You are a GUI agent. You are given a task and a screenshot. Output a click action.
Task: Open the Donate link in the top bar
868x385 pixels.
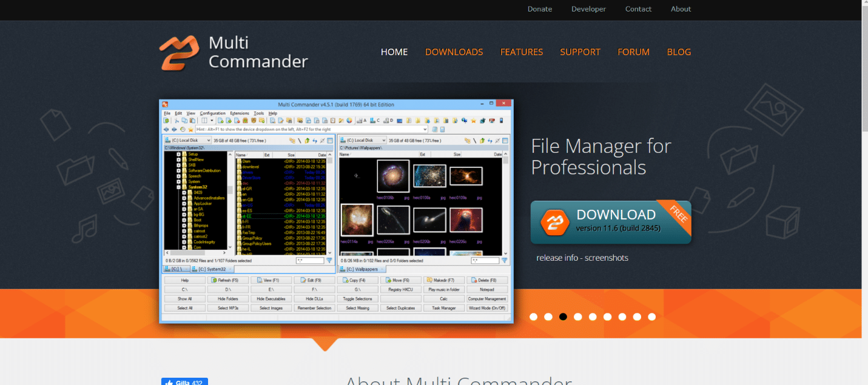coord(540,9)
